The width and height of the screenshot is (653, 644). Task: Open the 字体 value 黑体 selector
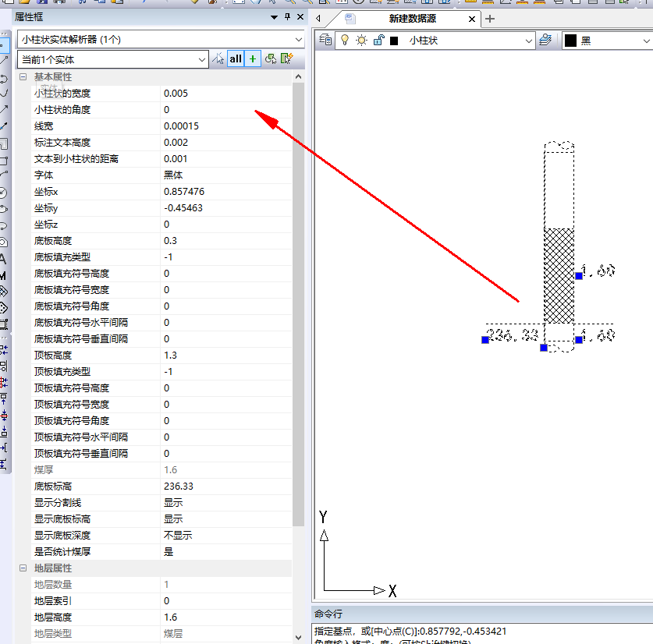226,175
